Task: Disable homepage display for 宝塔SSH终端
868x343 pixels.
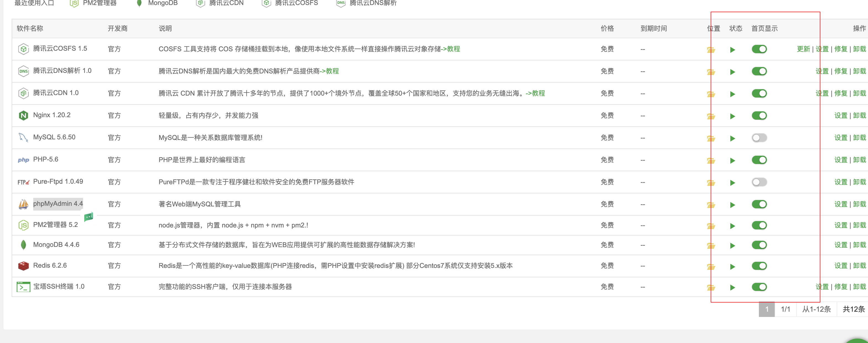Action: pyautogui.click(x=759, y=287)
